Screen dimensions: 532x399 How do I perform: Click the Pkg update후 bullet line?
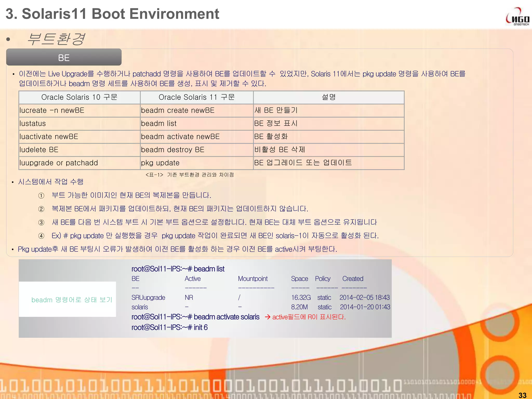coord(177,249)
